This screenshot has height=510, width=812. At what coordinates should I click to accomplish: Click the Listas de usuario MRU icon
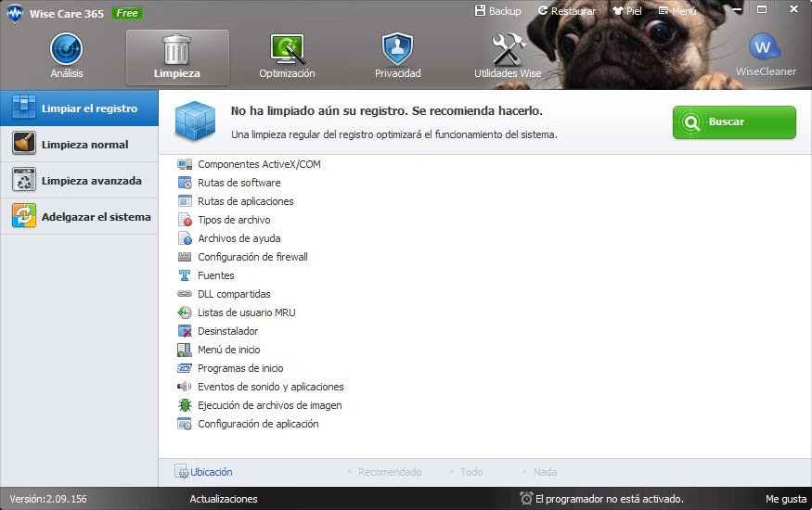tap(185, 312)
